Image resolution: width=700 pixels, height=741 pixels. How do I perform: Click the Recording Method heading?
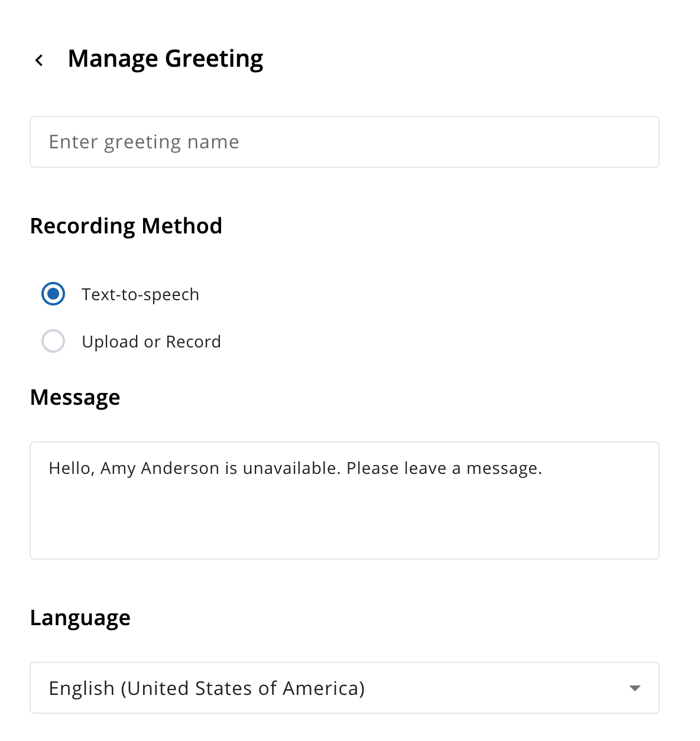pyautogui.click(x=126, y=226)
